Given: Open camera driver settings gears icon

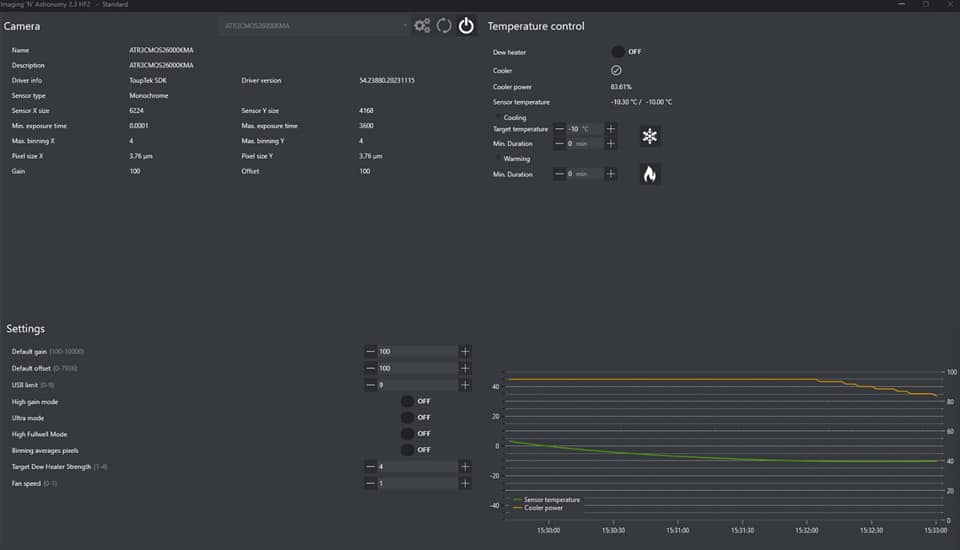Looking at the screenshot, I should 422,26.
